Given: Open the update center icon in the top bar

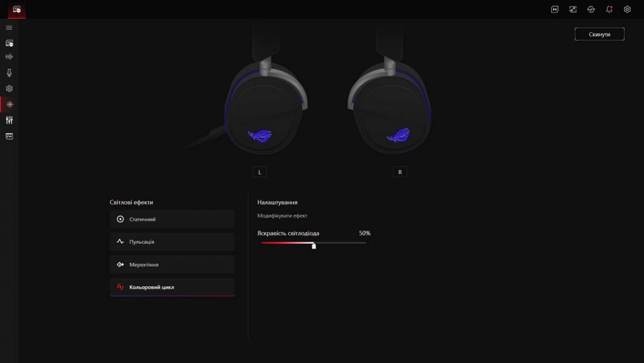Looking at the screenshot, I should click(x=591, y=9).
